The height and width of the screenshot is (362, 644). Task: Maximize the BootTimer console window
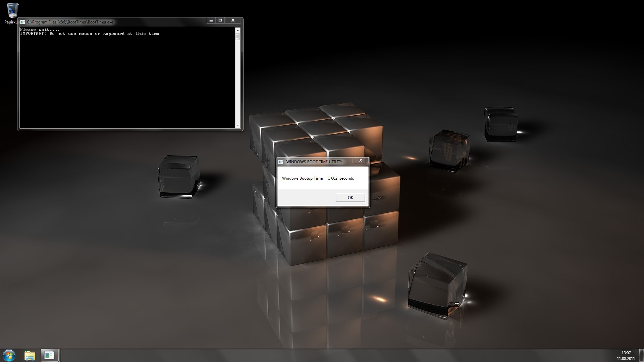(220, 20)
